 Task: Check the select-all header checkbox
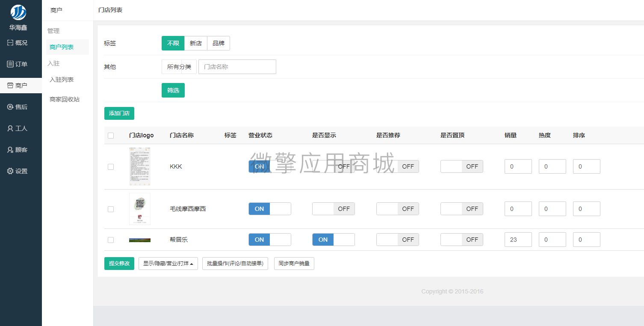coord(111,136)
